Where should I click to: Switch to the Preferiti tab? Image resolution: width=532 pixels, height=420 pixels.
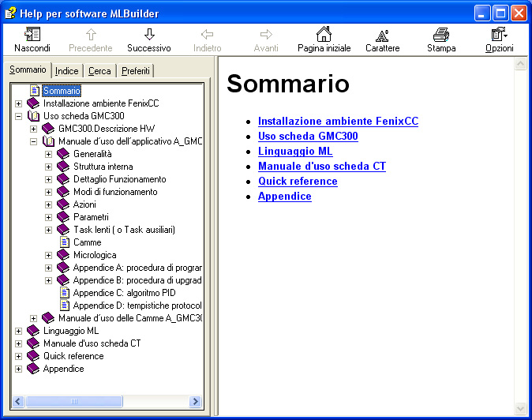(136, 71)
